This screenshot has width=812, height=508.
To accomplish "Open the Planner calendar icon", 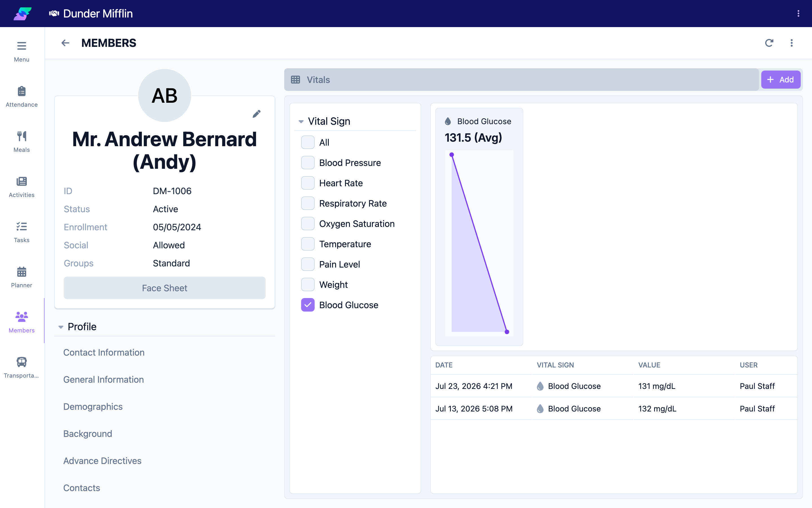I will pyautogui.click(x=21, y=271).
